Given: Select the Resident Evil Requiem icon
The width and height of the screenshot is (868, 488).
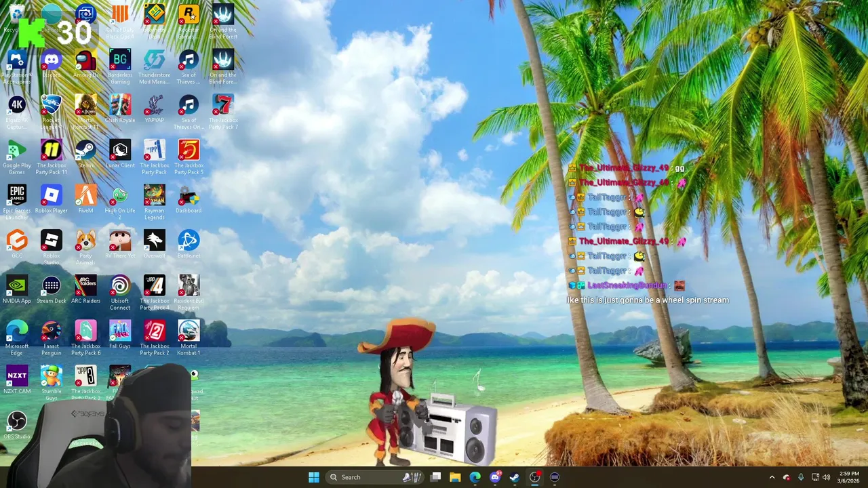Looking at the screenshot, I should 189,293.
